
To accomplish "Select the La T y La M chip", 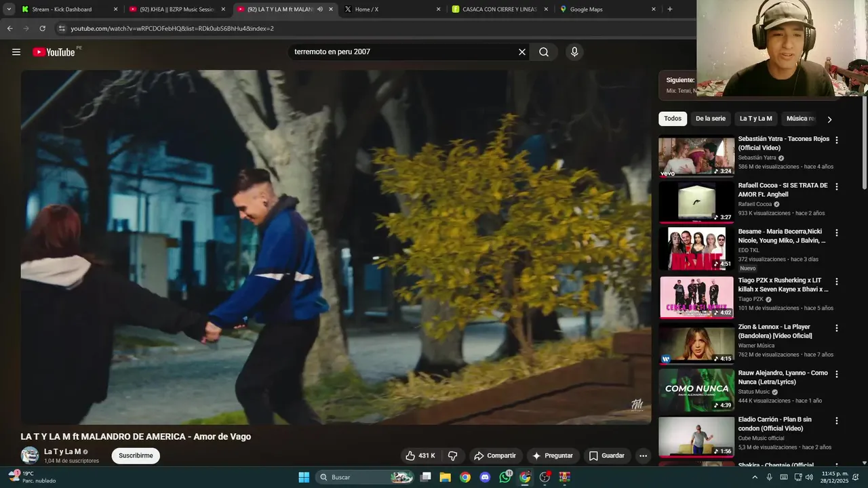I will tap(755, 119).
